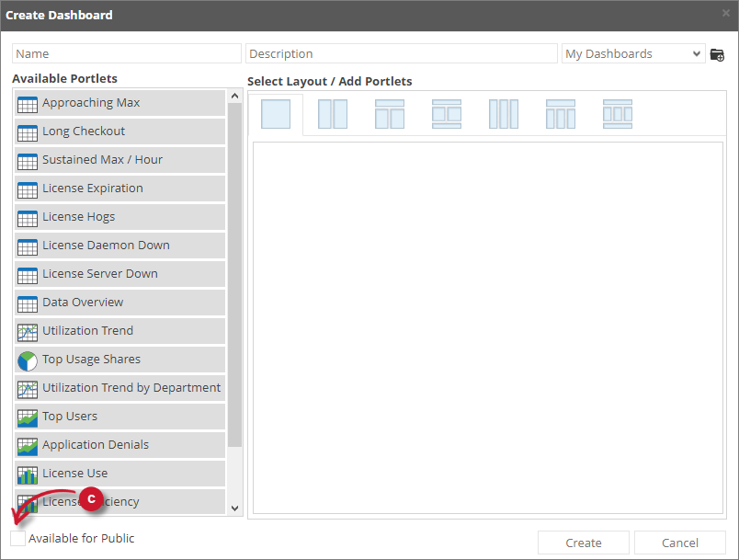Select the License Use bar chart portlet
Screen dimensions: 739x560
click(x=74, y=474)
